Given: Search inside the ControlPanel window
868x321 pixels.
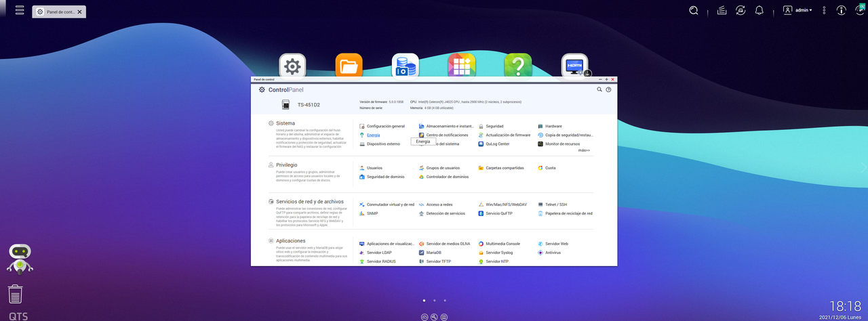Looking at the screenshot, I should click(x=599, y=89).
